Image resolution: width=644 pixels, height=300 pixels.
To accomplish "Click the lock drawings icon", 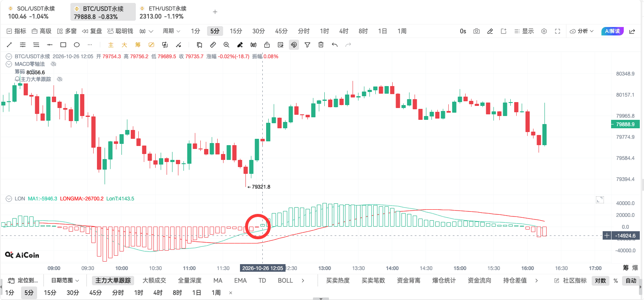I will point(267,45).
